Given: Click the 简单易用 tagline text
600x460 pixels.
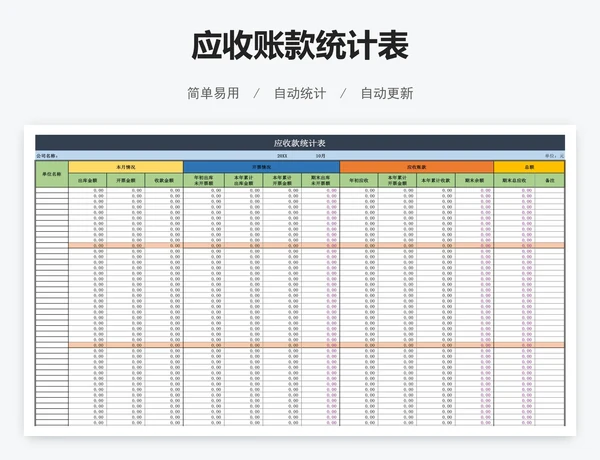Looking at the screenshot, I should click(213, 93).
